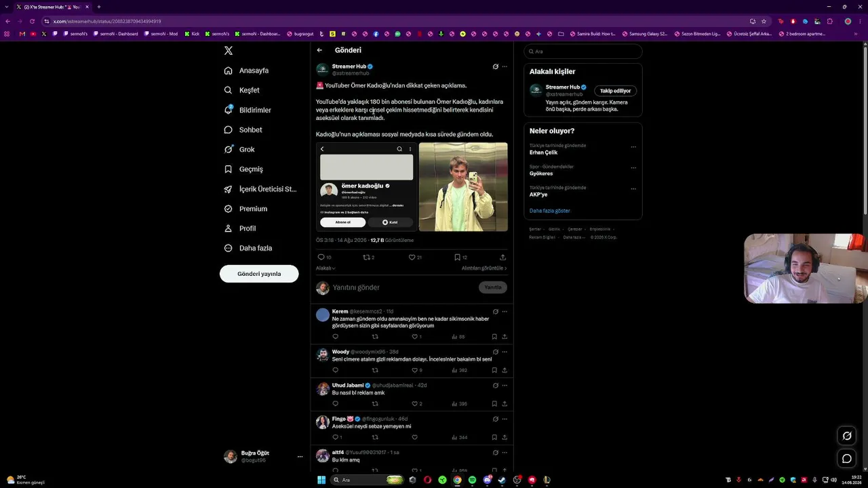Click the X logo in the sidebar

(229, 51)
